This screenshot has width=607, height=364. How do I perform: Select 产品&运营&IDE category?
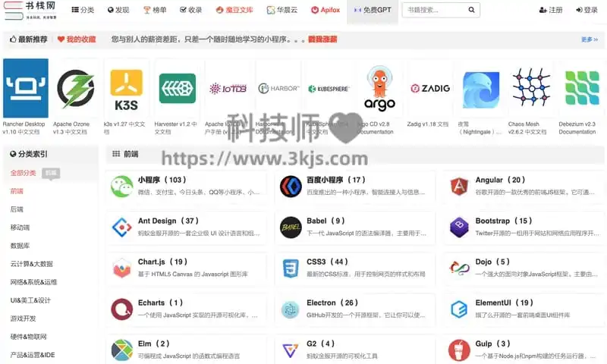(33, 355)
